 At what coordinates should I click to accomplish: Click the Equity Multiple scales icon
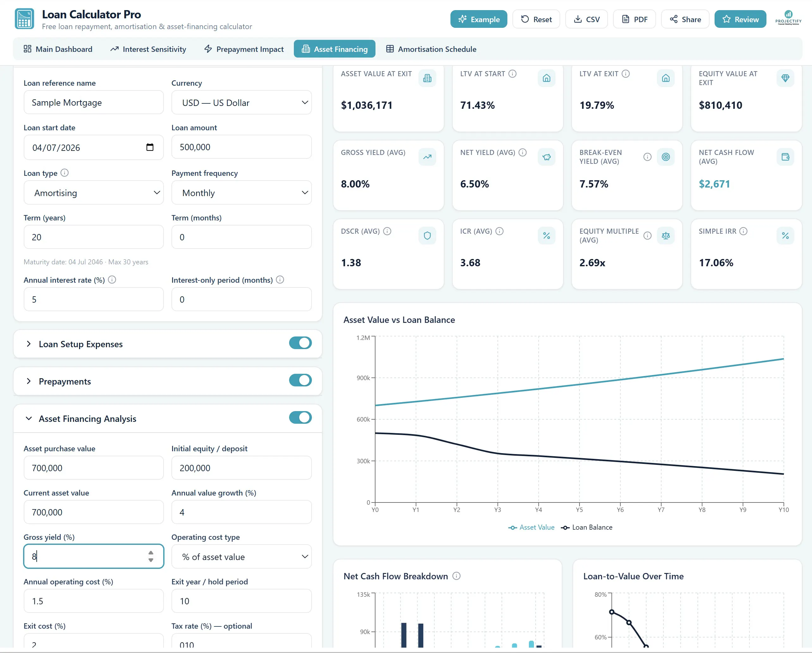[x=666, y=235]
